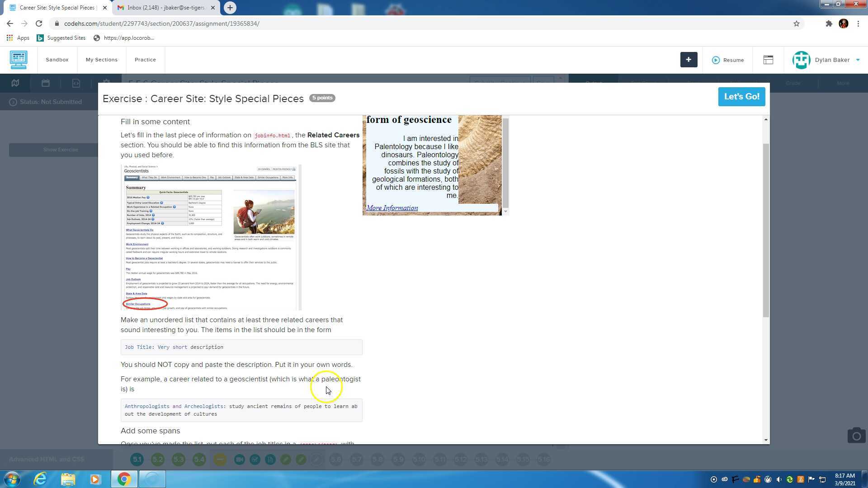Viewport: 868px width, 488px height.
Task: Expand the Dylan Baker account dropdown
Action: pos(857,60)
